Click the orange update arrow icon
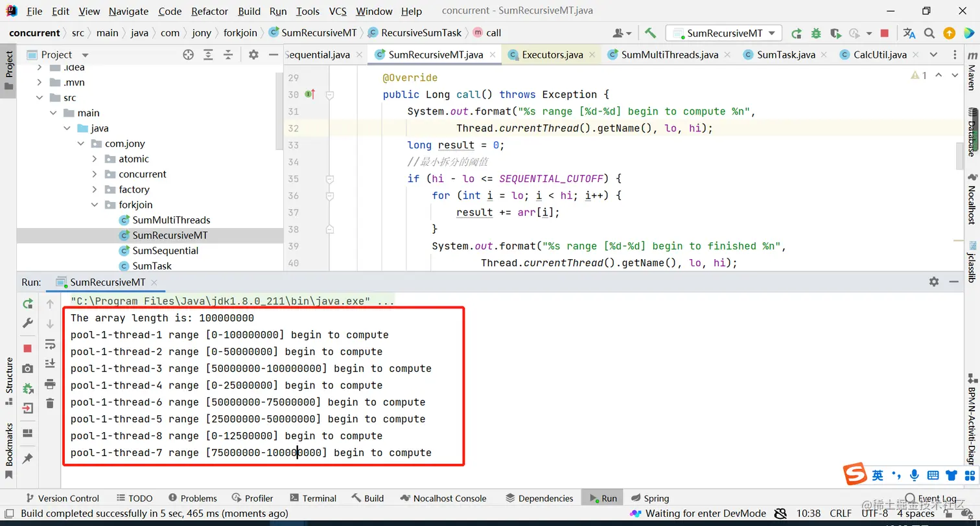 point(949,33)
